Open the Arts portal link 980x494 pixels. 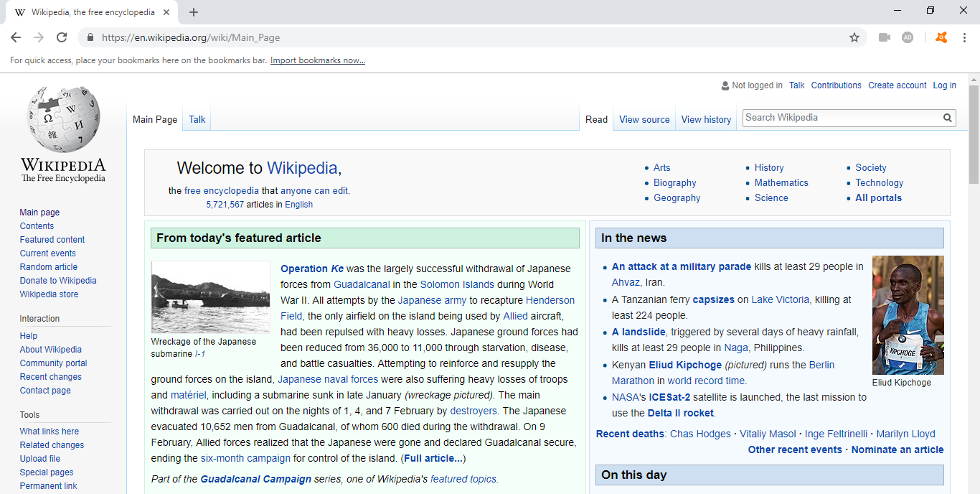pyautogui.click(x=662, y=168)
